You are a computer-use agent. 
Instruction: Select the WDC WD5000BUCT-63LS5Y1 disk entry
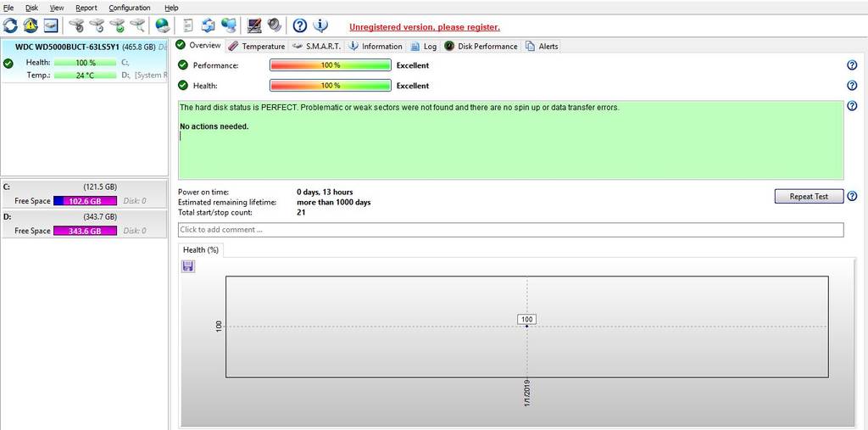coord(84,61)
